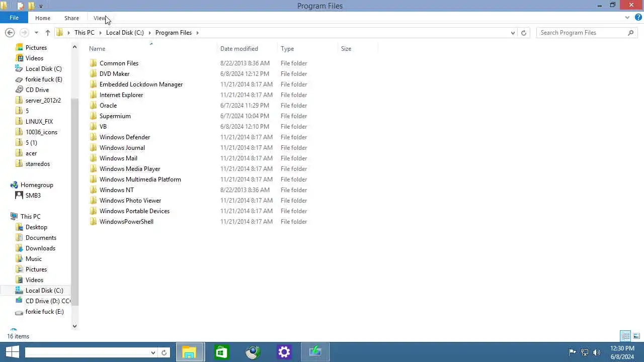Viewport: 644px width, 362px height.
Task: Select SMB3 under Homegroup
Action: (33, 196)
